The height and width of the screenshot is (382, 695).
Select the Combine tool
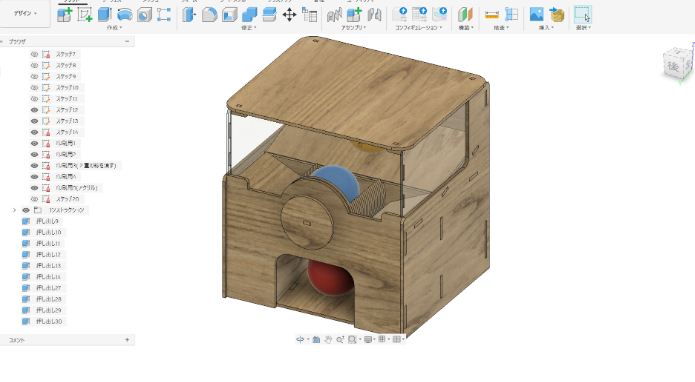tap(250, 15)
